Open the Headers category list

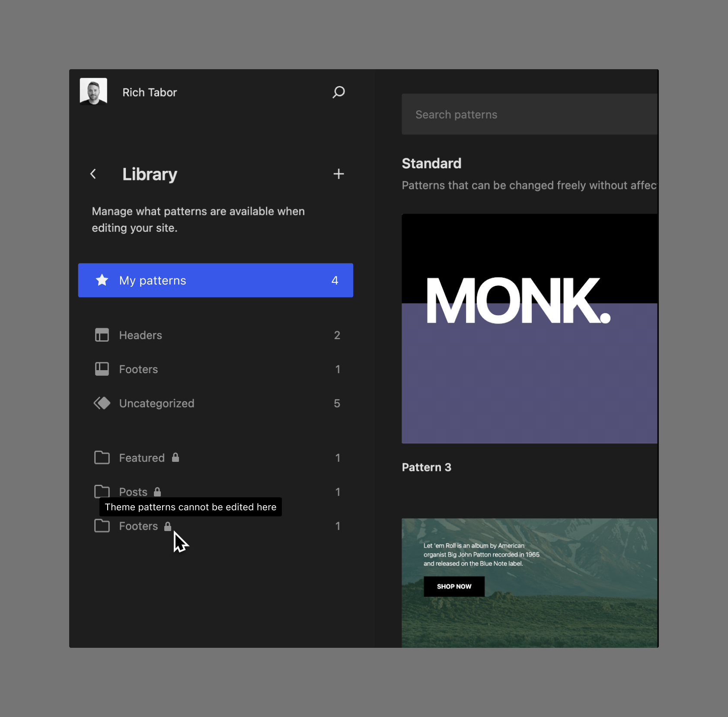coord(140,335)
